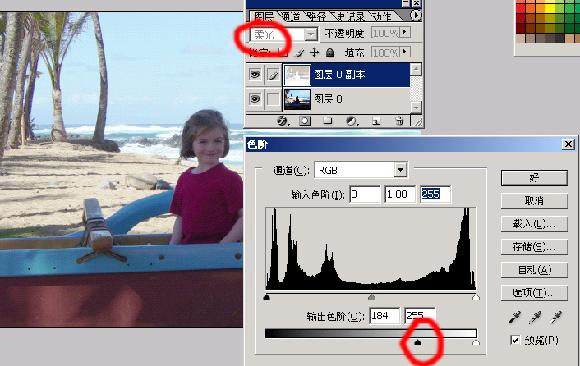Viewport: 580px width, 366px height.
Task: Hide the 图层 0 副本 layer
Action: (x=255, y=75)
